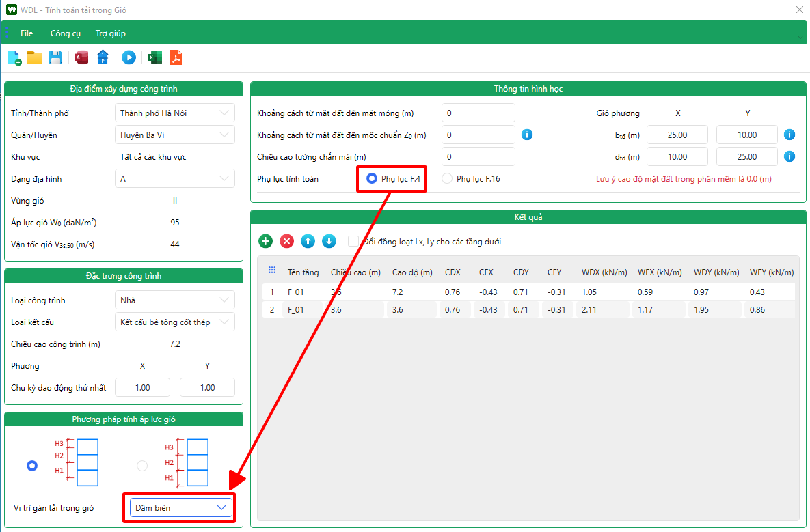Click the X-direction vibration period field
Screen dimensions: 810x532
click(143, 387)
